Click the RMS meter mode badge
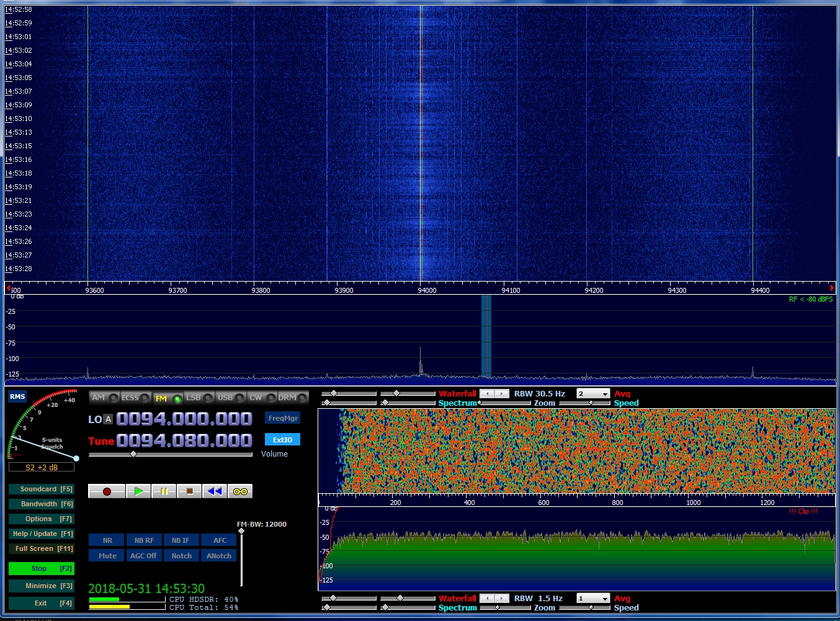This screenshot has width=840, height=621. (x=17, y=396)
